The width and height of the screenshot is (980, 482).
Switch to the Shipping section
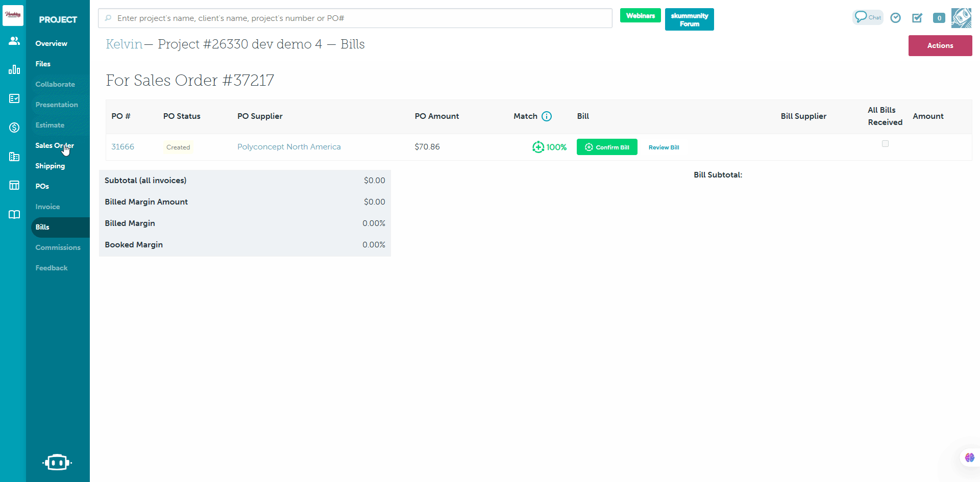pyautogui.click(x=50, y=166)
